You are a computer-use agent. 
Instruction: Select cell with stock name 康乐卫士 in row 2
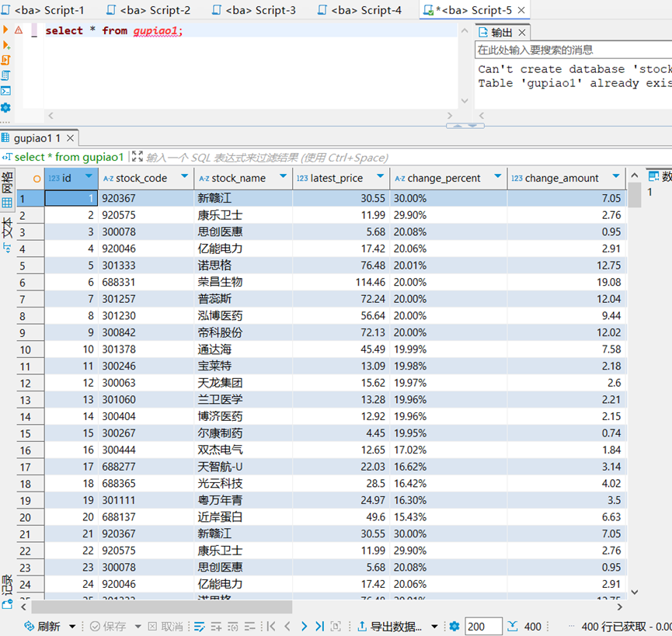tap(243, 215)
